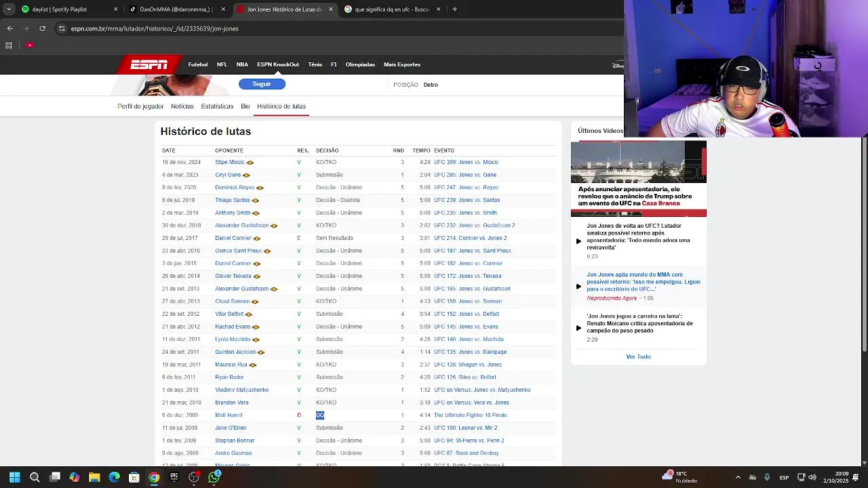The width and height of the screenshot is (868, 488).
Task: Open a new browser tab
Action: [x=454, y=9]
